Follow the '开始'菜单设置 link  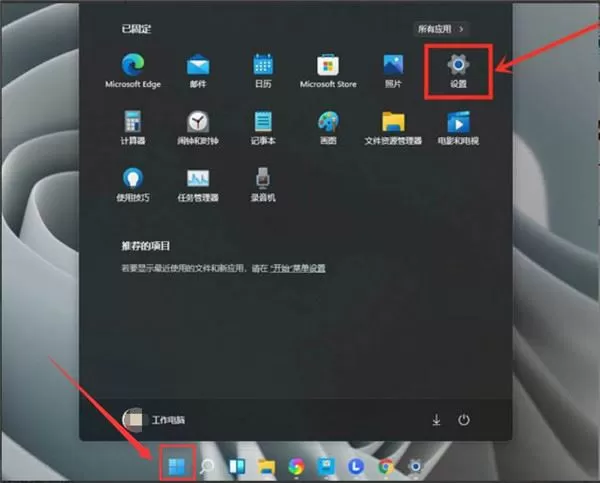(298, 268)
